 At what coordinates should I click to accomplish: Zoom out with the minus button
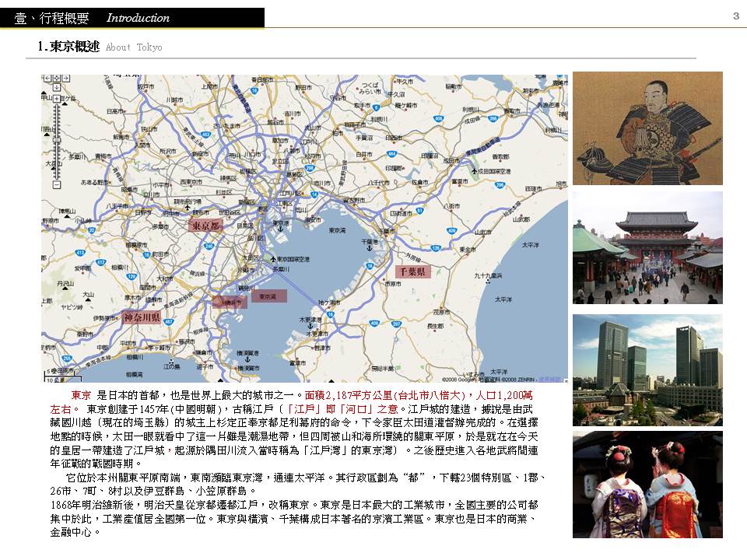[x=56, y=185]
